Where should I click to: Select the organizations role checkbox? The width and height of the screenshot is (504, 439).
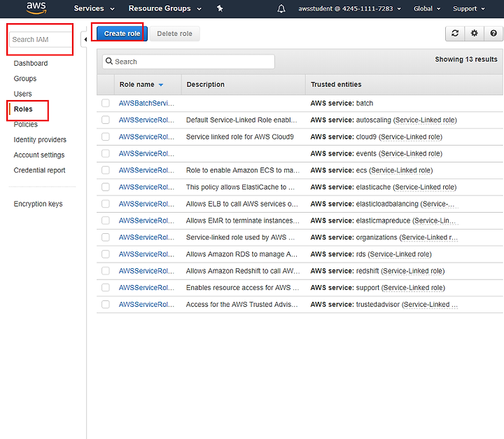pos(106,237)
